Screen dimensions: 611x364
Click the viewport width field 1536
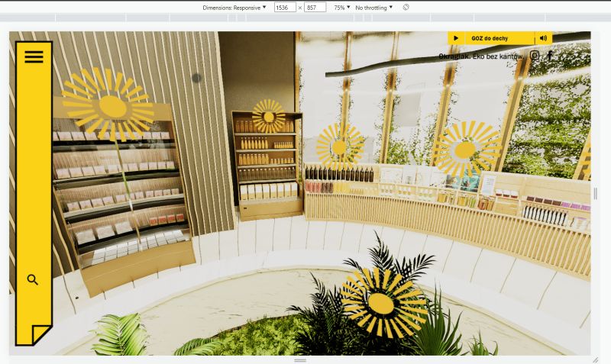(x=285, y=8)
